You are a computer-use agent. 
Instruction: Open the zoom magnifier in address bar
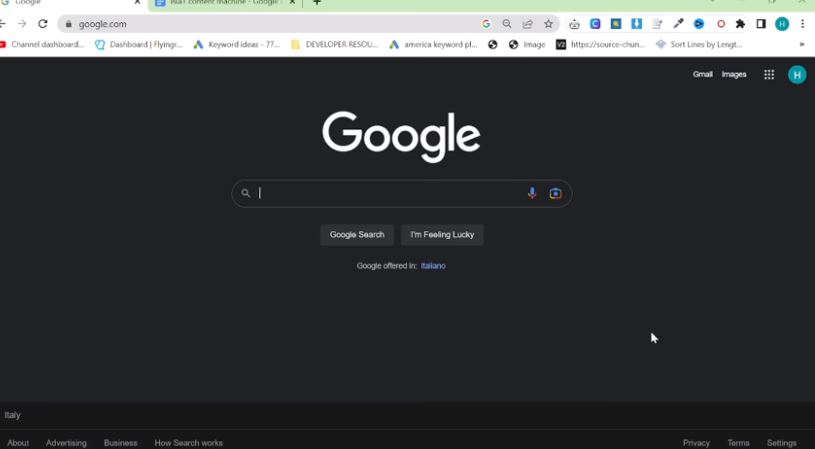tap(507, 24)
